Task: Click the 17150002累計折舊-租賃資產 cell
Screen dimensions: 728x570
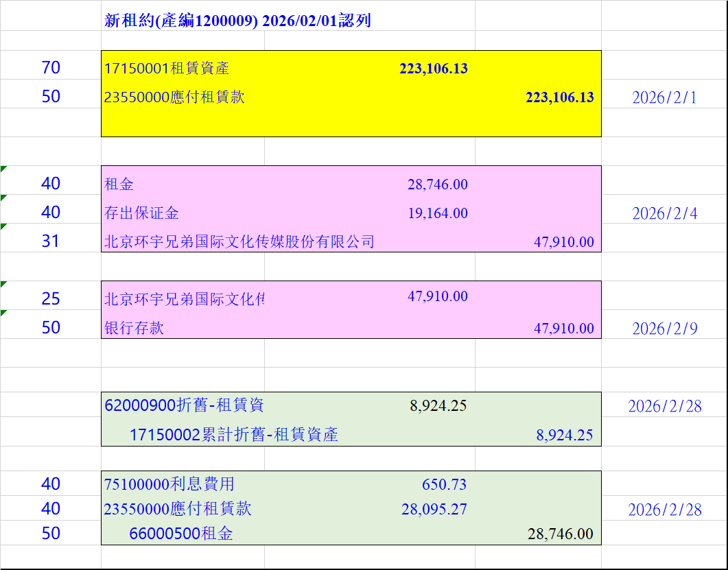Action: pyautogui.click(x=233, y=434)
